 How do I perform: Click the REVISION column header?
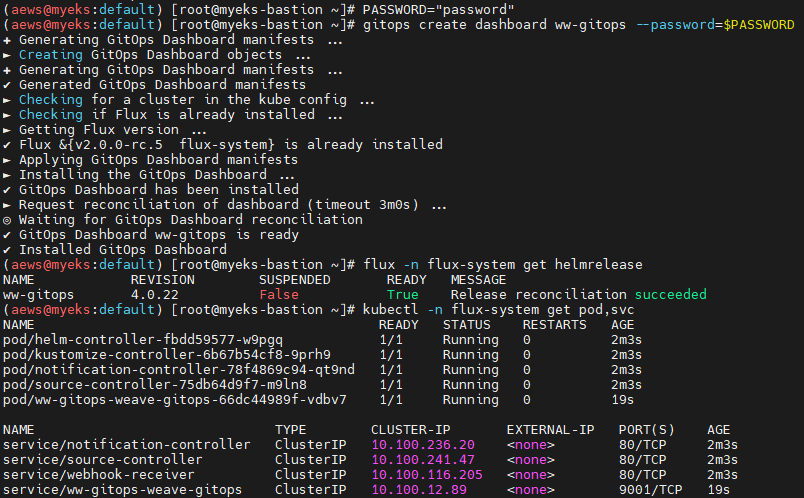163,280
